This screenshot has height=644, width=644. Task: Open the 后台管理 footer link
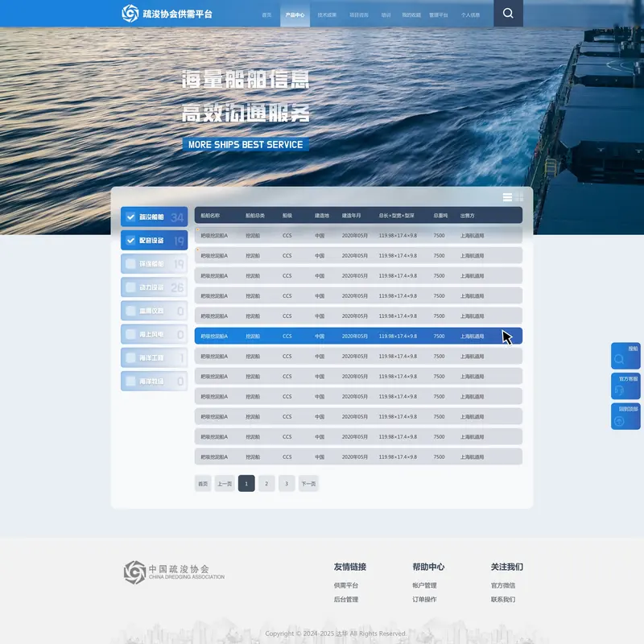coord(346,599)
